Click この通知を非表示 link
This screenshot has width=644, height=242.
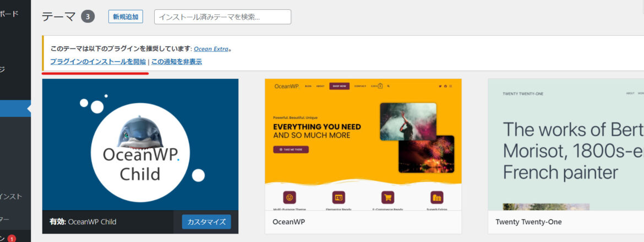tap(177, 62)
